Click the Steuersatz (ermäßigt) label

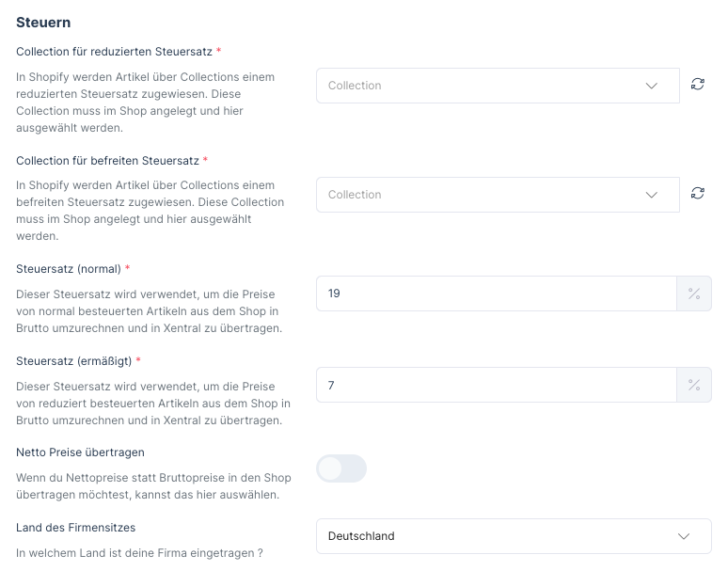tap(73, 360)
